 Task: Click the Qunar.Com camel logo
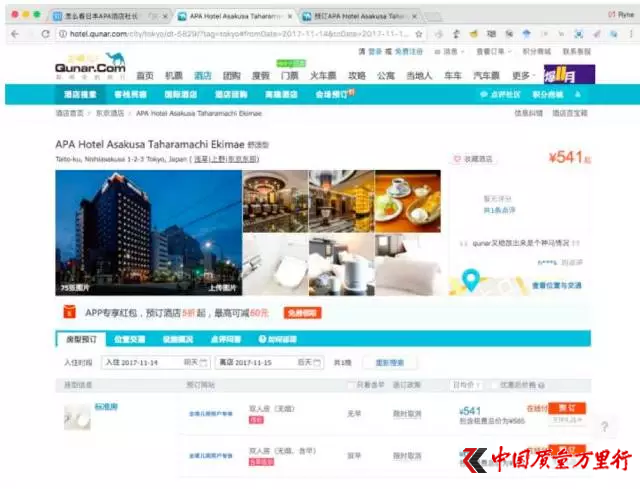[90, 65]
